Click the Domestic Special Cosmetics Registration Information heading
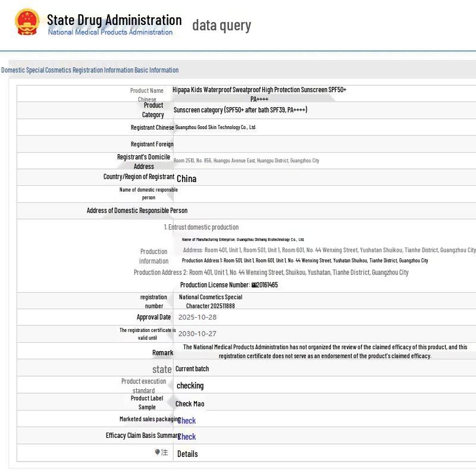 (90, 70)
